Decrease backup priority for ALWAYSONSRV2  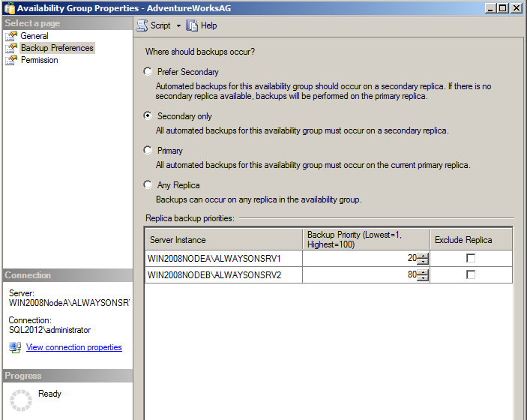424,279
